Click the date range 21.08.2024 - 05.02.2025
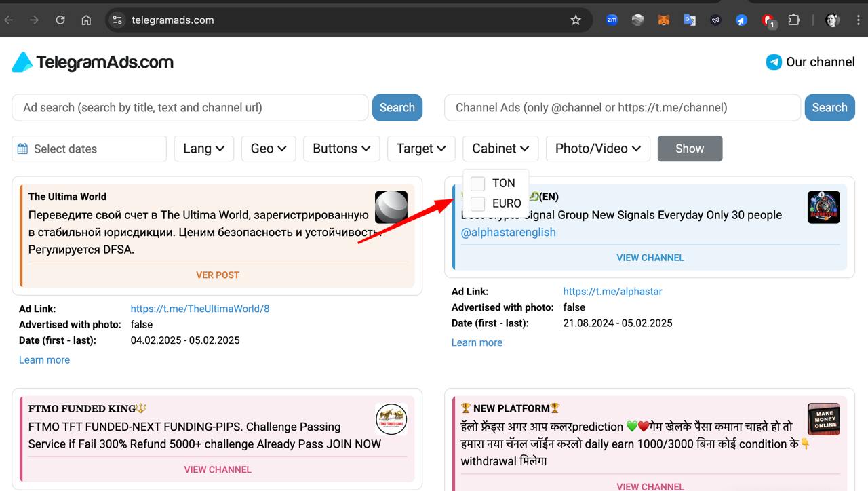 click(x=618, y=323)
